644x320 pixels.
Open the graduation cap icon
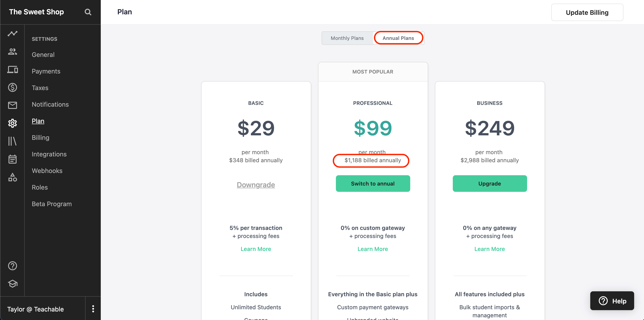click(12, 284)
